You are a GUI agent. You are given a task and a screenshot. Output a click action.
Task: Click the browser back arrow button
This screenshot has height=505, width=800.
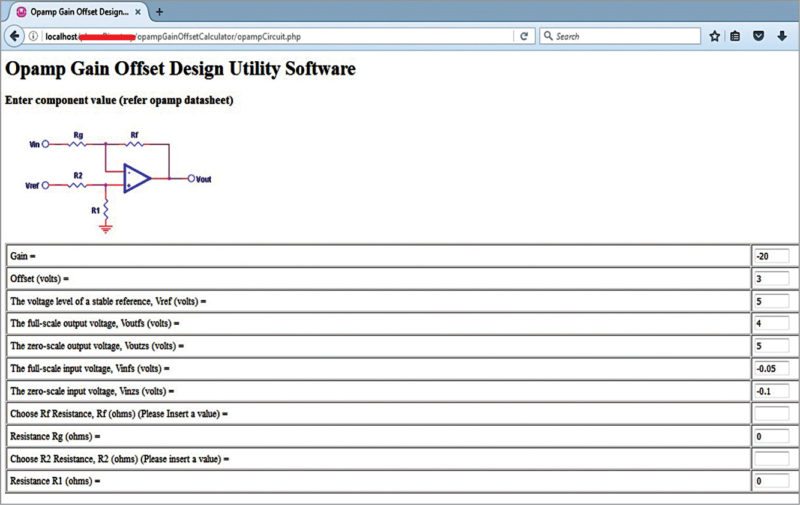click(x=14, y=36)
